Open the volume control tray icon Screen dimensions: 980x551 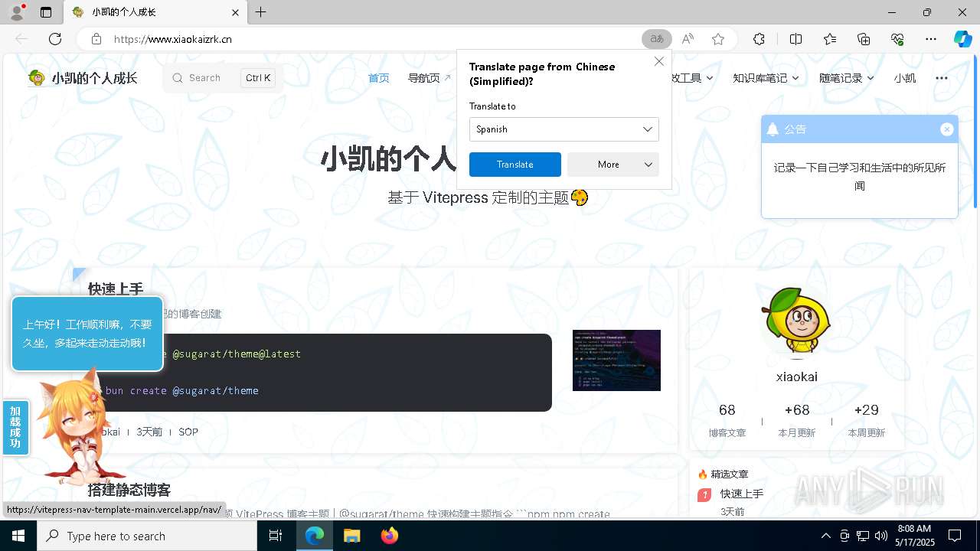point(881,536)
